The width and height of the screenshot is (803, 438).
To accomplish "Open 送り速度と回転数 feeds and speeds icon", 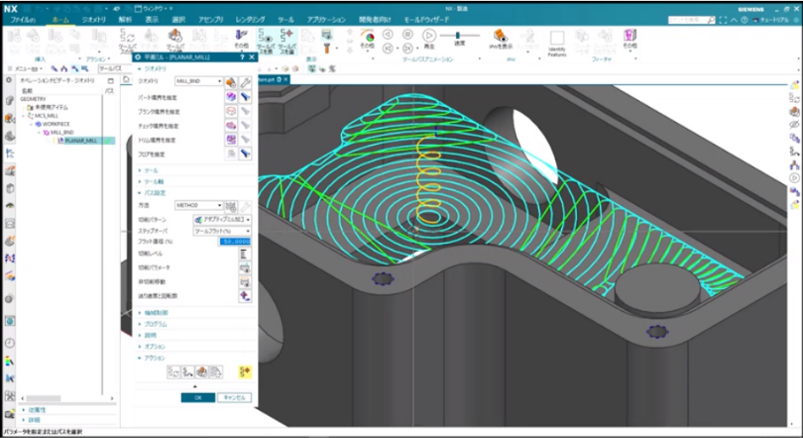I will pyautogui.click(x=245, y=296).
